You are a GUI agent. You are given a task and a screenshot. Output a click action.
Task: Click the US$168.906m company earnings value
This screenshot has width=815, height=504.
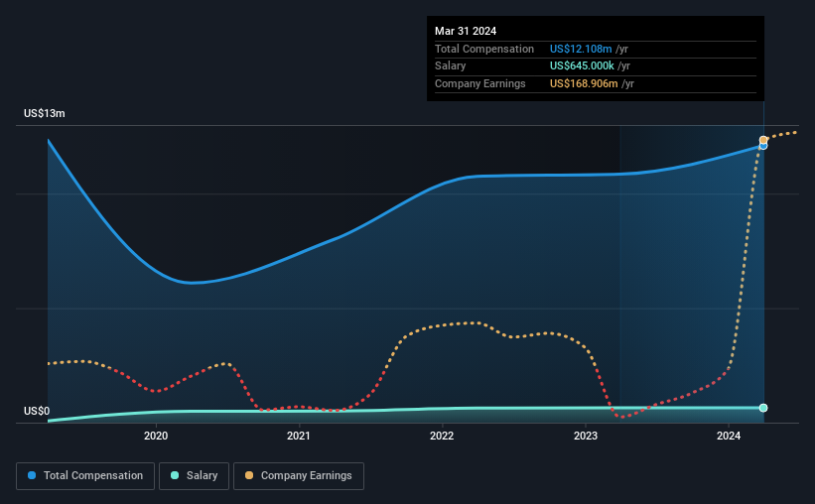pyautogui.click(x=584, y=83)
